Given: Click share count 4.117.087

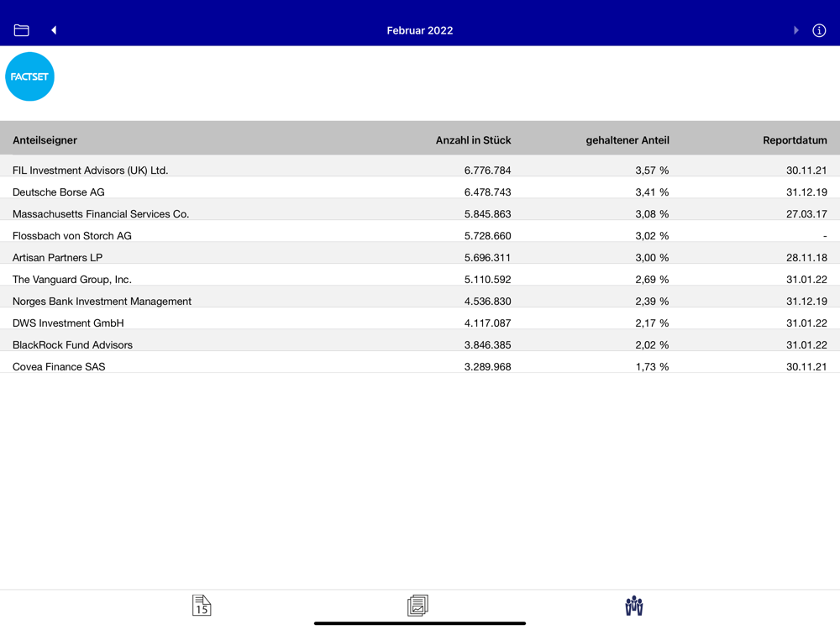Looking at the screenshot, I should (x=487, y=323).
